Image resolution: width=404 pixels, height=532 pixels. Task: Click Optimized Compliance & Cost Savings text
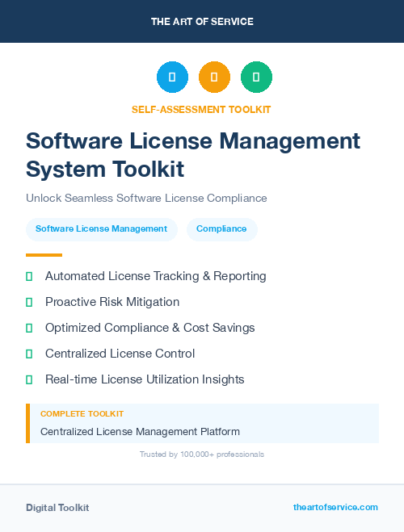(x=150, y=328)
